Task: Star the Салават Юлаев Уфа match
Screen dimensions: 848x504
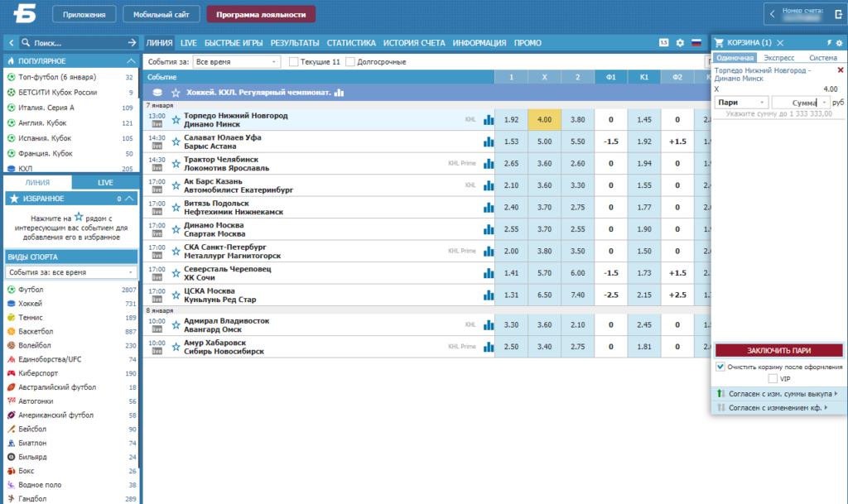Action: (x=176, y=142)
